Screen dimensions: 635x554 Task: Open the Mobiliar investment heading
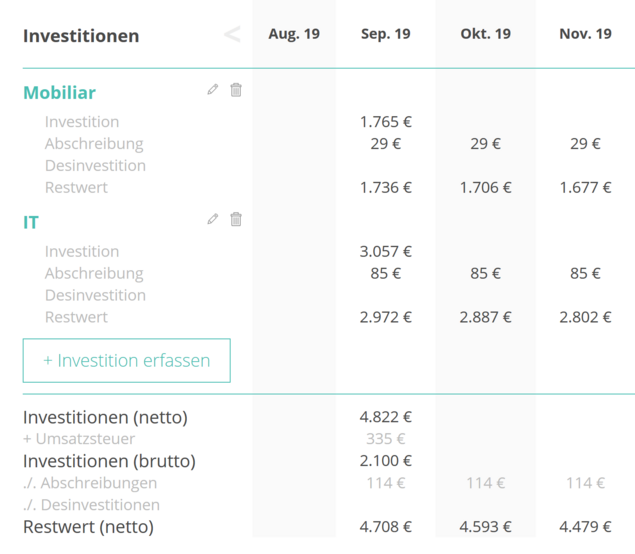pos(60,93)
